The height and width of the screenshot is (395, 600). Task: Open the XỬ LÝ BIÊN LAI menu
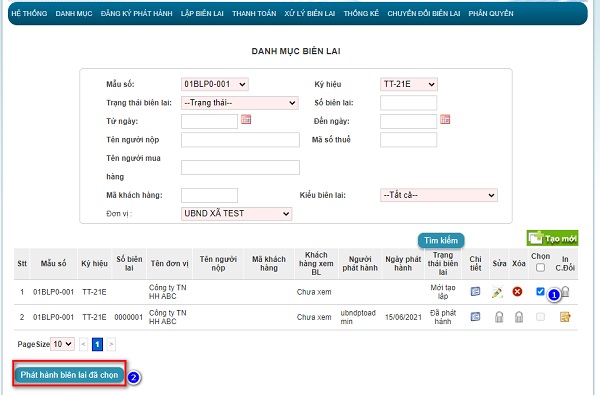click(310, 13)
